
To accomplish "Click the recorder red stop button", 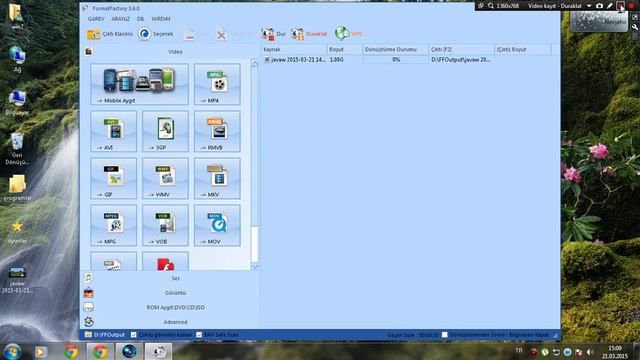I will pyautogui.click(x=631, y=6).
